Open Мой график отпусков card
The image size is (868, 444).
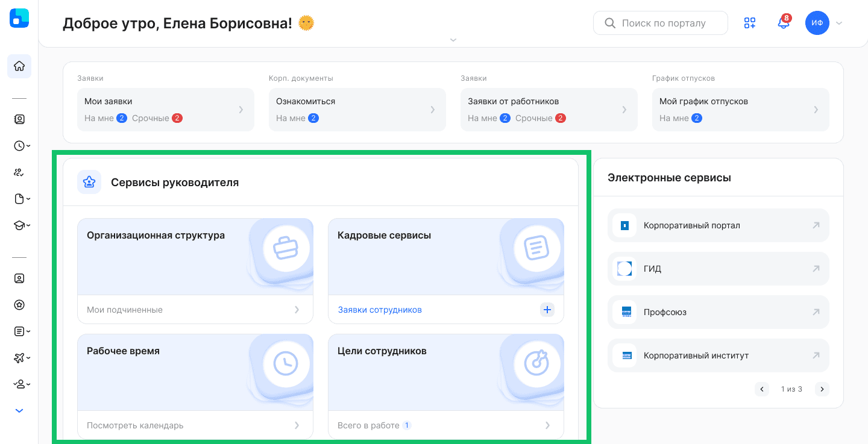[740, 110]
